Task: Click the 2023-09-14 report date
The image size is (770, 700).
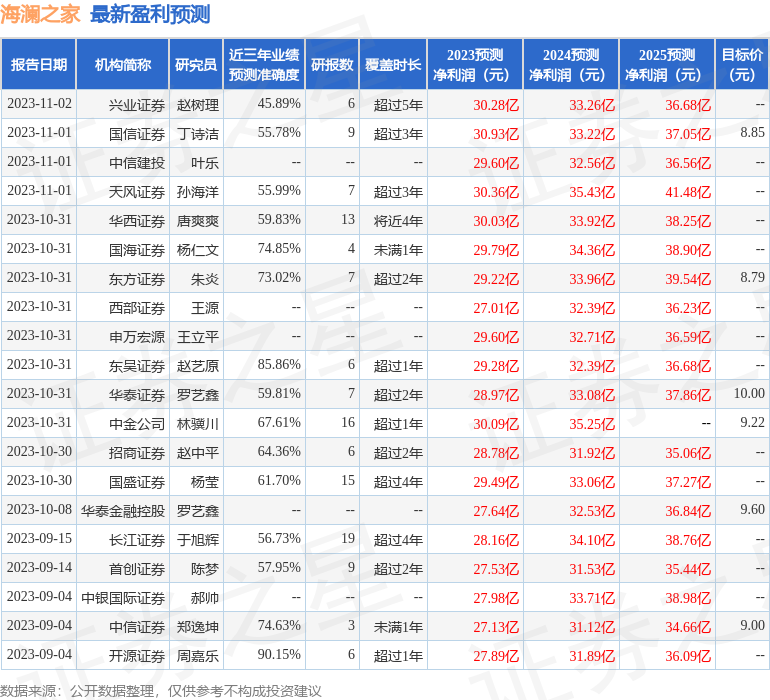Action: point(39,567)
